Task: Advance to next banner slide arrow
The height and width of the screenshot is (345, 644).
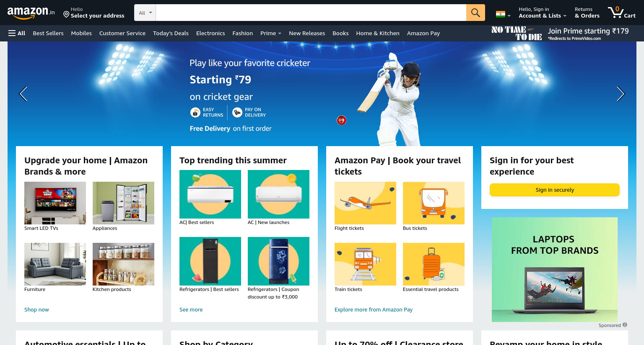Action: click(621, 94)
